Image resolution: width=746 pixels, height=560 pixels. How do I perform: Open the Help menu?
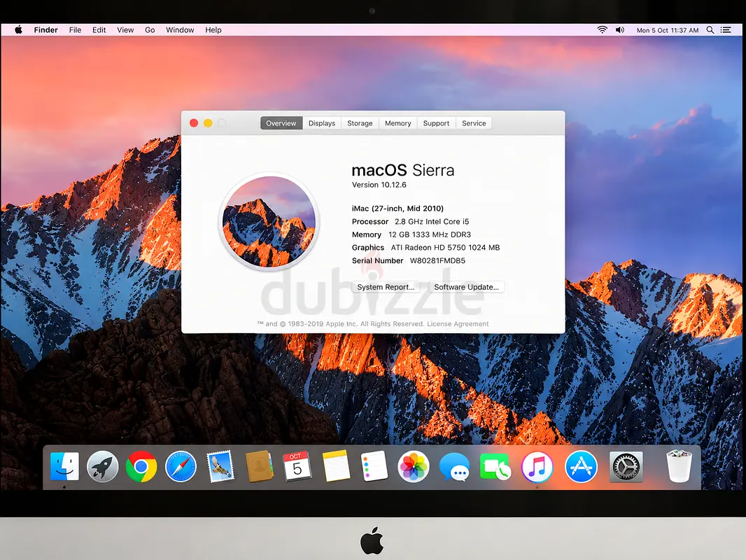213,29
